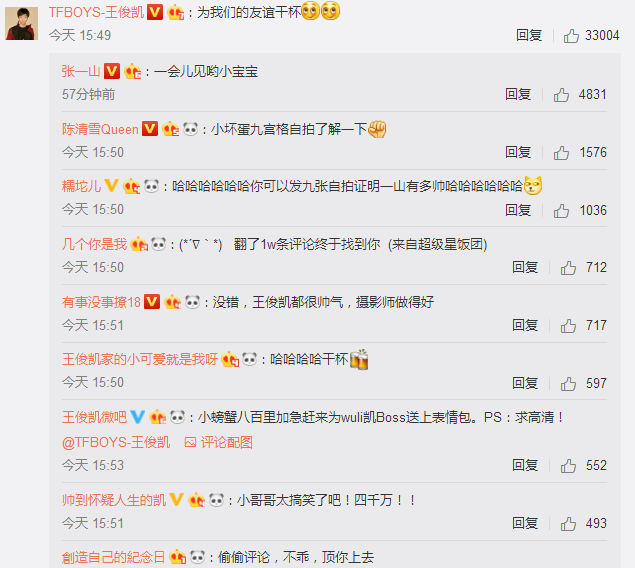Visit 陈清雪Queen's profile

click(100, 129)
